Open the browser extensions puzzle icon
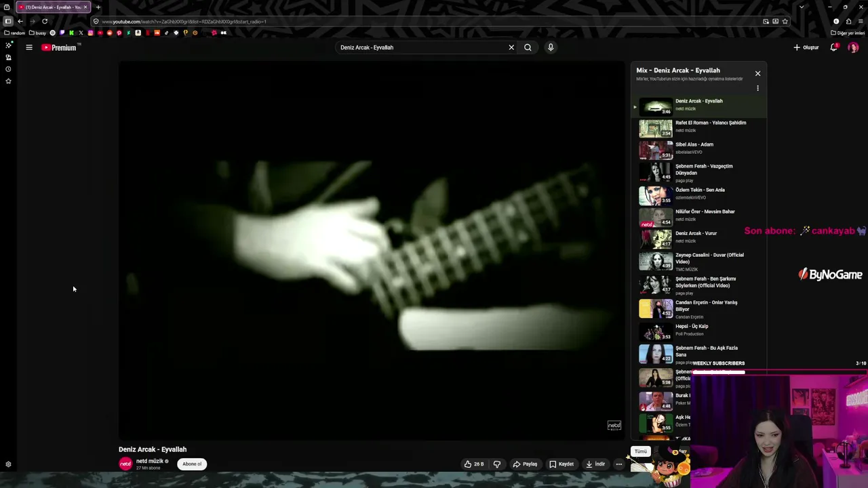Image resolution: width=868 pixels, height=488 pixels. click(848, 21)
